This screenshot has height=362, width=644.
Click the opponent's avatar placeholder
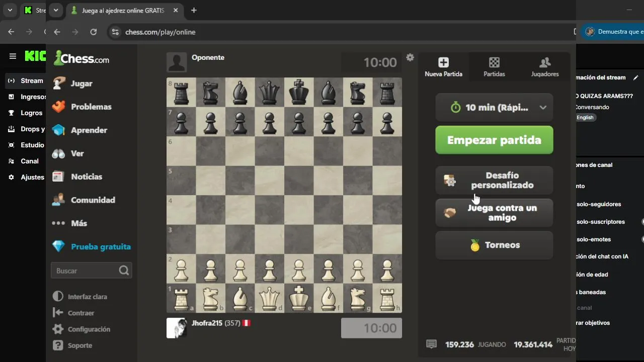177,62
